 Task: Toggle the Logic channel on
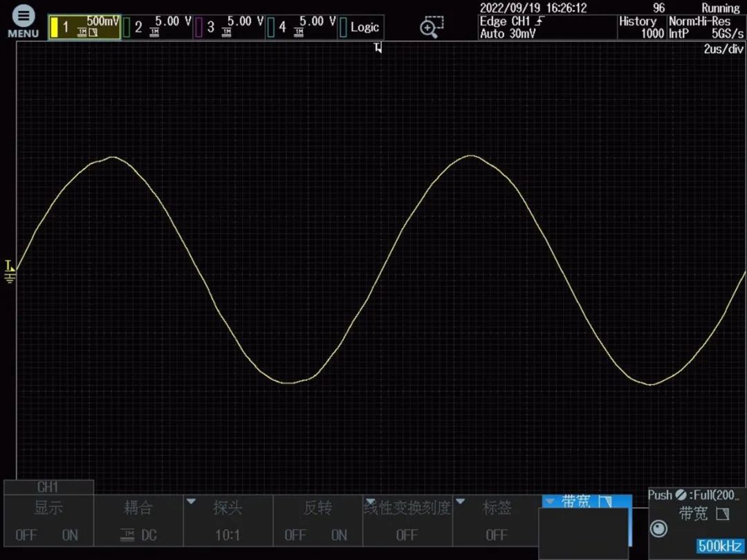point(360,28)
